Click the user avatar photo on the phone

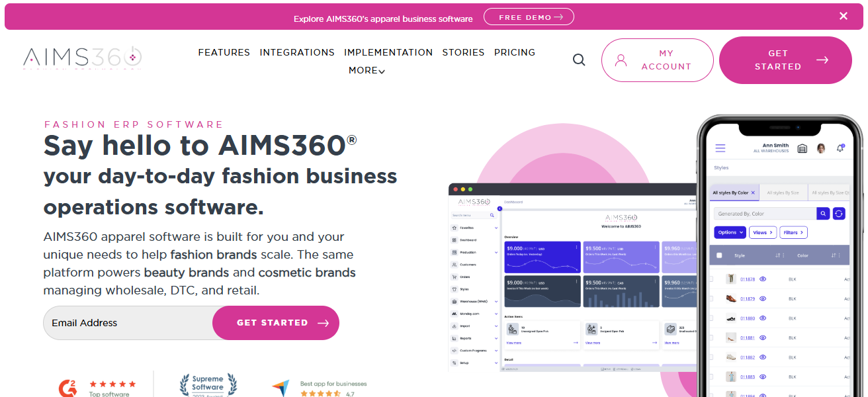click(x=821, y=148)
